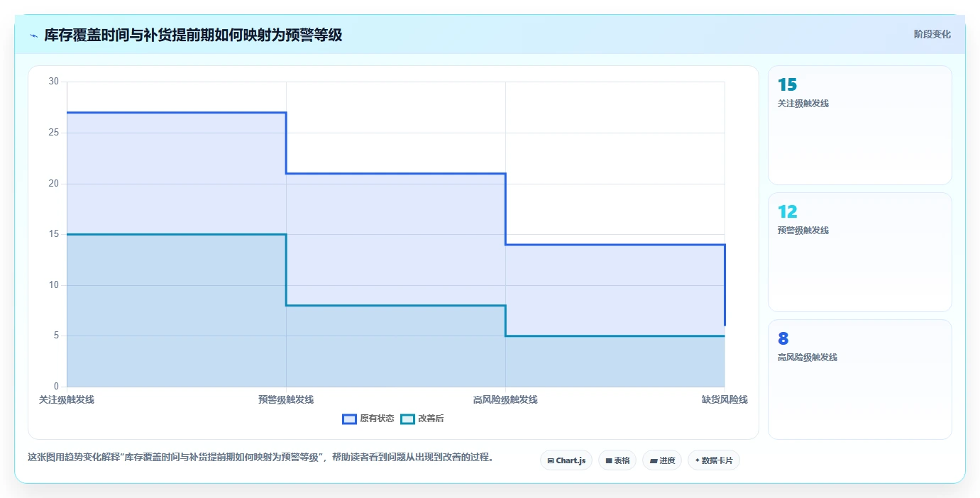Click the number 15 in first card
The width and height of the screenshot is (980, 498).
(787, 85)
